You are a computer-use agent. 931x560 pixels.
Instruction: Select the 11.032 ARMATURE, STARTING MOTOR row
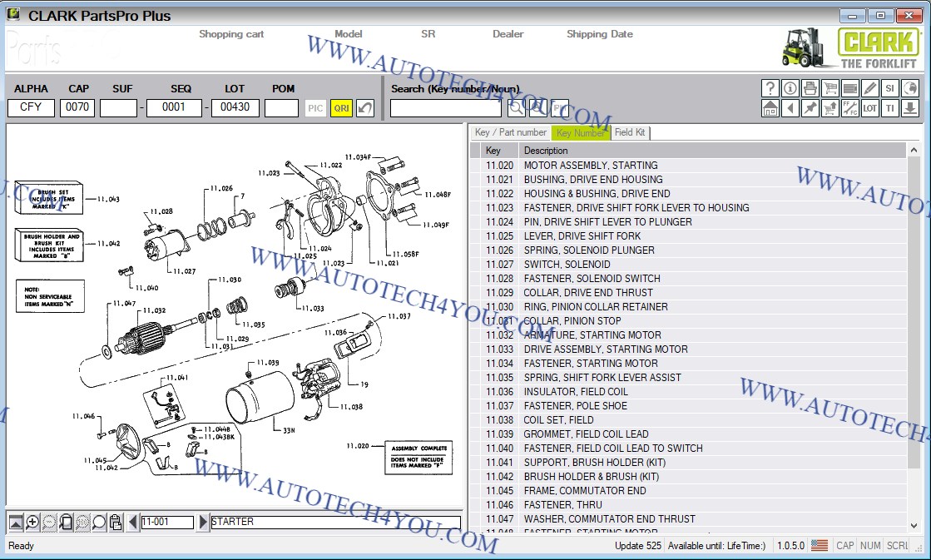(592, 335)
